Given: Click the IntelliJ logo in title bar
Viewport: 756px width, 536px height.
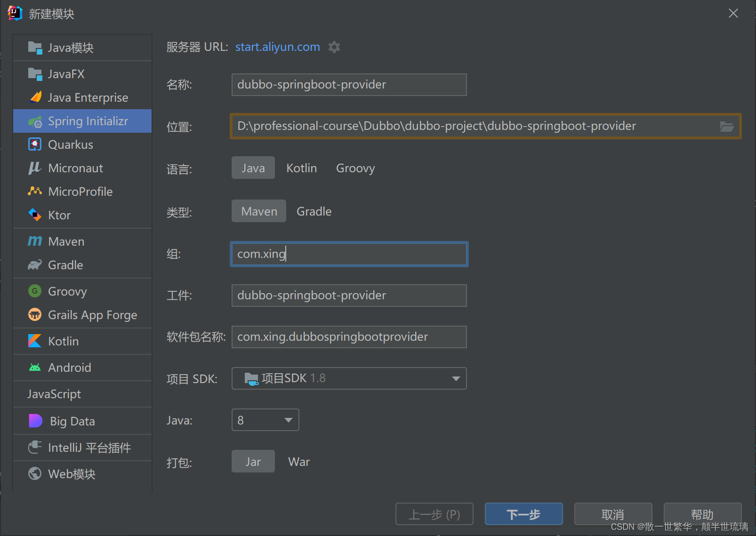Looking at the screenshot, I should pos(15,13).
